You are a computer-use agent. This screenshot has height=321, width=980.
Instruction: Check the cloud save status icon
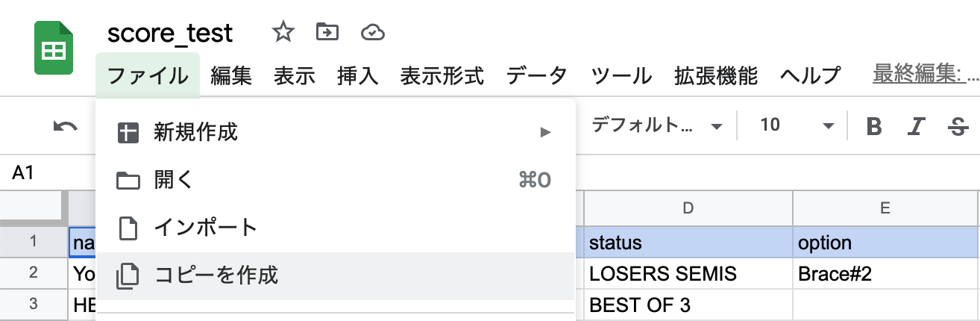(x=372, y=32)
